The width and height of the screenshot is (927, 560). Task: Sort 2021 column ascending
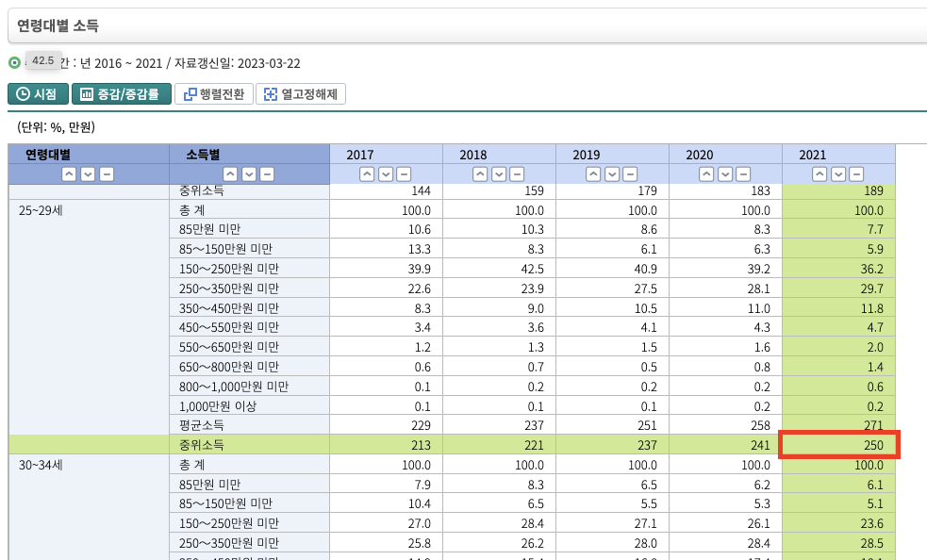coord(819,173)
